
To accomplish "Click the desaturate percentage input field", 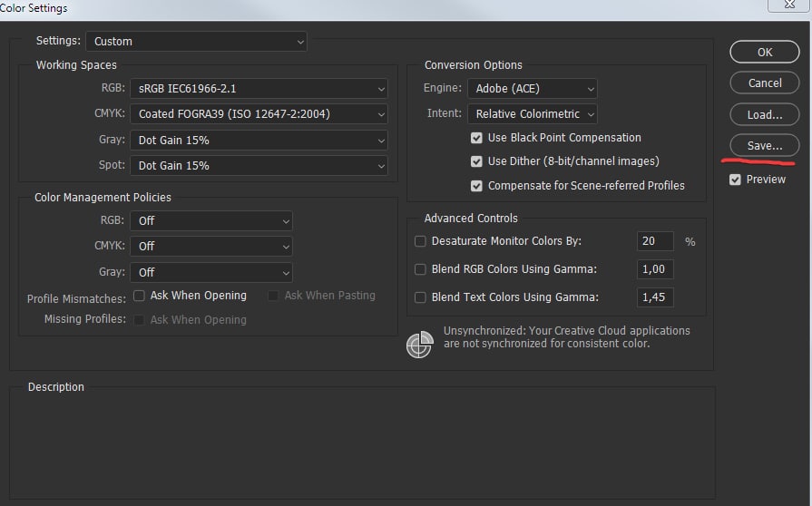I will pos(655,241).
